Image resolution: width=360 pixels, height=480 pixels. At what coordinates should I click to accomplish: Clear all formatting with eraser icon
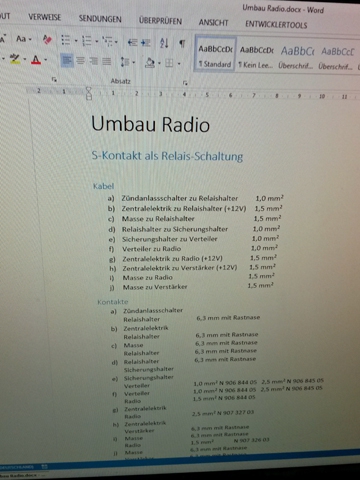tap(47, 40)
